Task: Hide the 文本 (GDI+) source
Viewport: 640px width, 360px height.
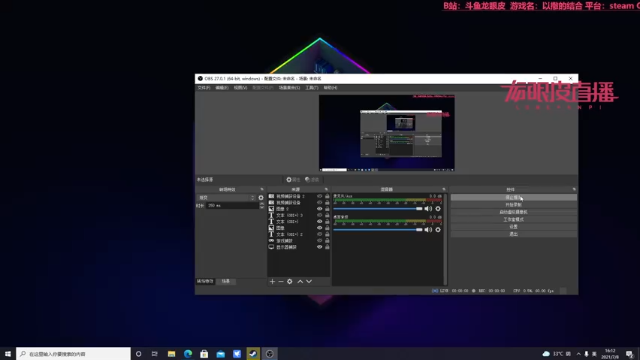Action: coord(320,222)
